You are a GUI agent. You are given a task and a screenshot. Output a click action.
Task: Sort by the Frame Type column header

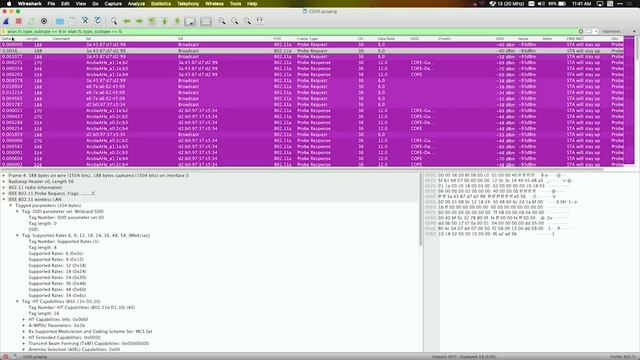[x=307, y=38]
